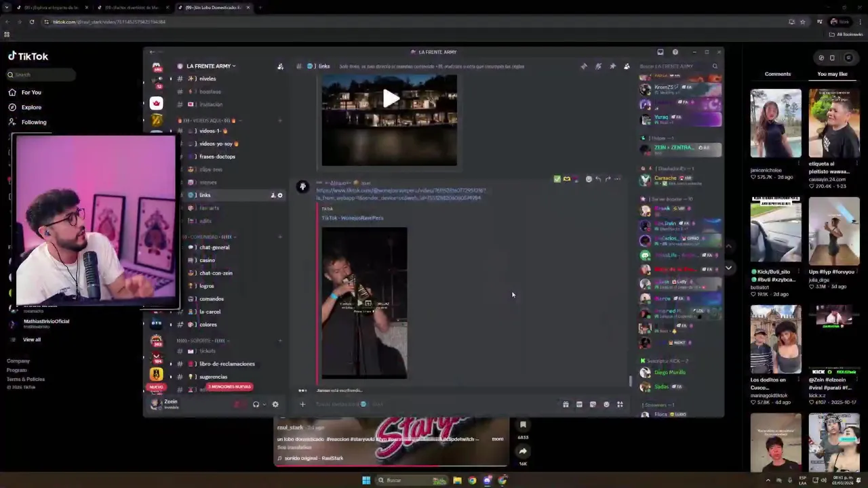The height and width of the screenshot is (488, 868).
Task: Add channel to SOPORTE category
Action: (x=280, y=340)
